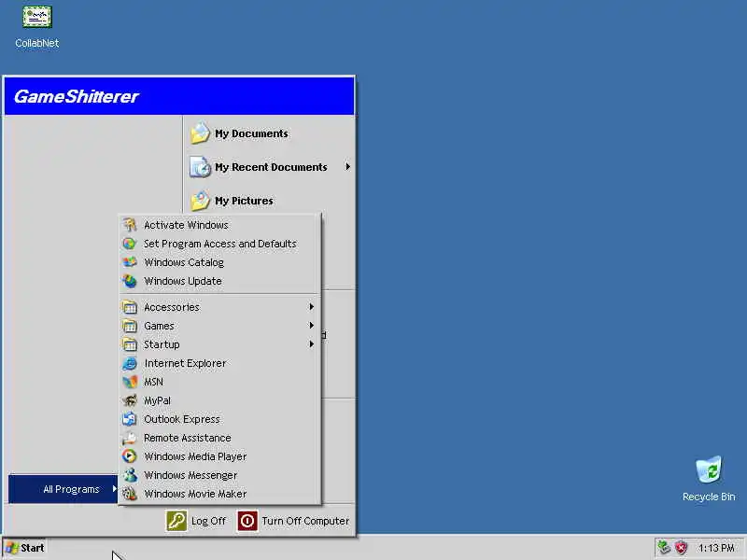This screenshot has height=560, width=747.
Task: Click the Windows Messenger icon
Action: click(130, 475)
